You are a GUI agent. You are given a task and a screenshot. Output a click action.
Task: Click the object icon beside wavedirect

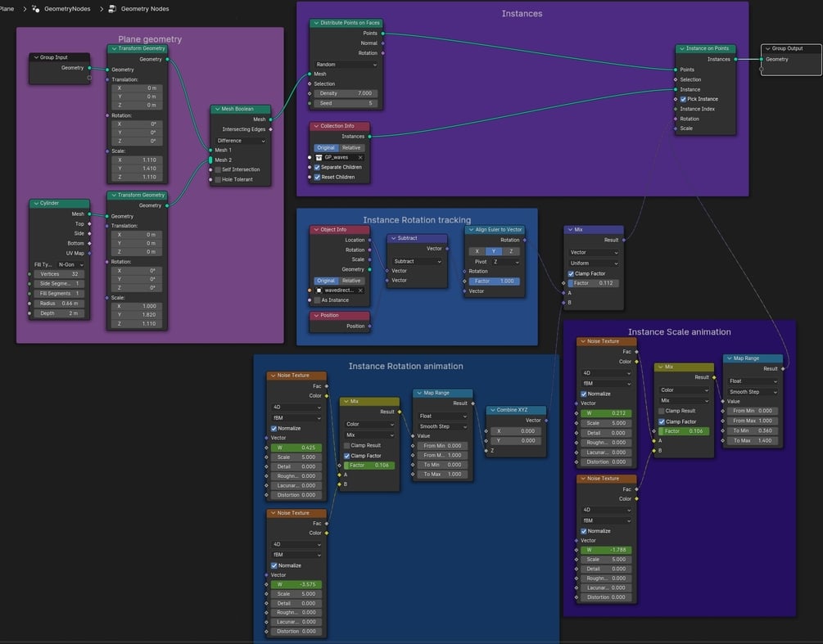tap(319, 290)
